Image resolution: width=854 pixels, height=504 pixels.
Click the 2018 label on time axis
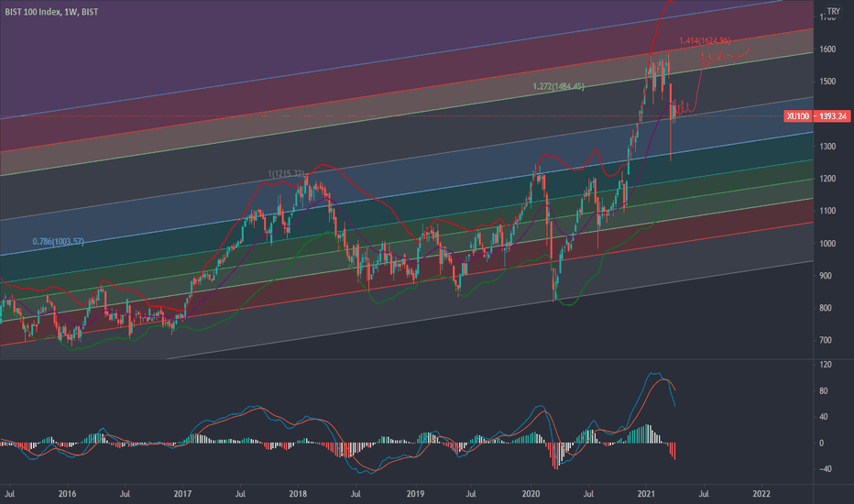tap(298, 494)
